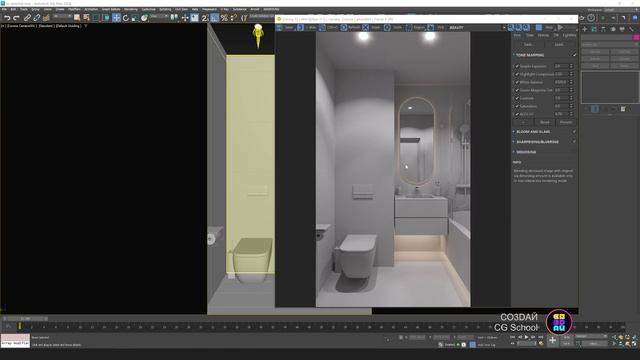This screenshot has width=640, height=360.
Task: Click the play animation button
Action: click(x=526, y=337)
